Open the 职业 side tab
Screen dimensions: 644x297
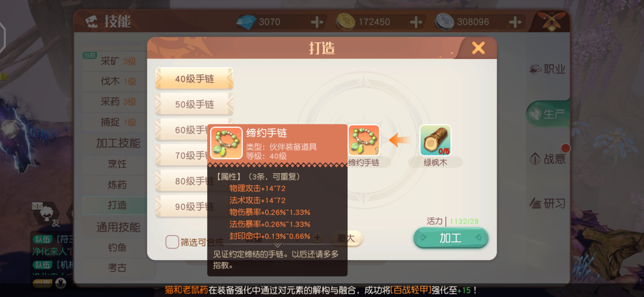(548, 69)
